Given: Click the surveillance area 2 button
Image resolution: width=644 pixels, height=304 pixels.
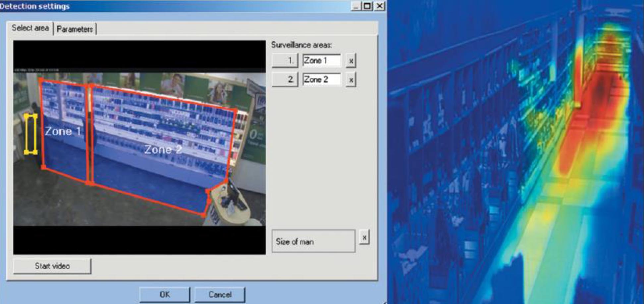Looking at the screenshot, I should 285,79.
